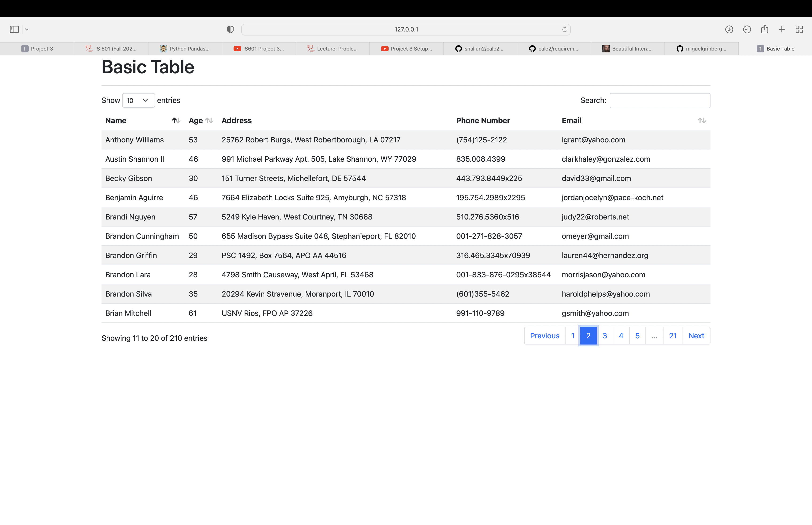Open the Downloads popover
This screenshot has width=812, height=525.
click(x=729, y=29)
